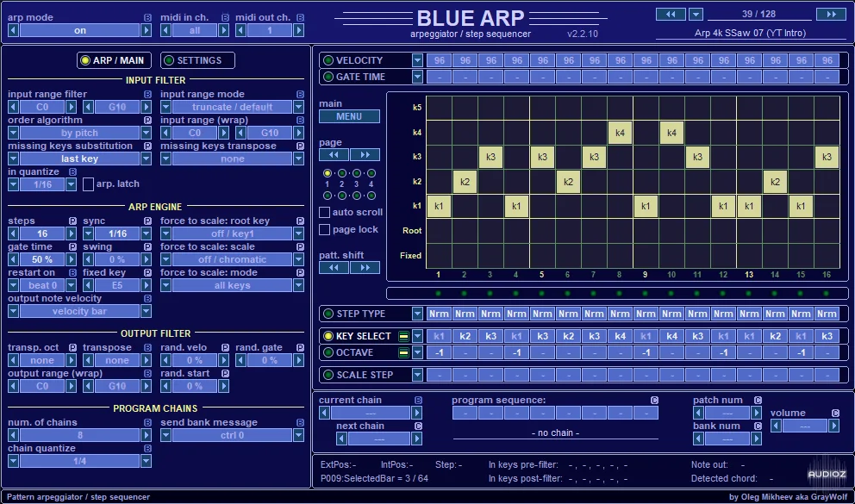This screenshot has height=504, width=855.
Task: Click first program sequence slot
Action: 465,413
